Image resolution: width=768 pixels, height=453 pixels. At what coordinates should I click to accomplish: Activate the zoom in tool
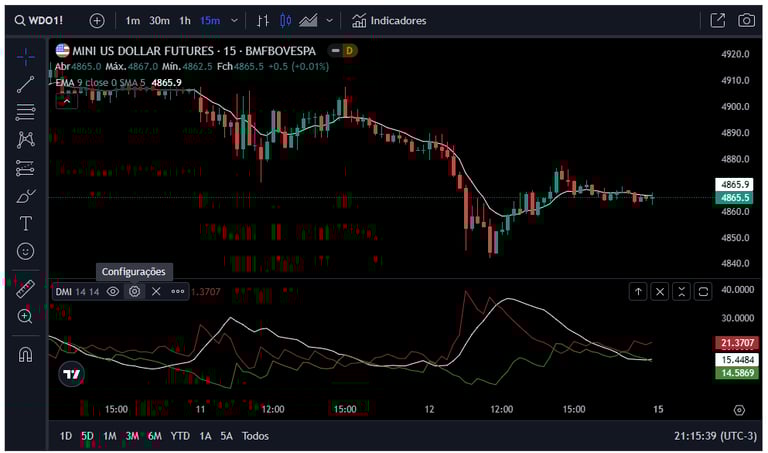(x=25, y=316)
